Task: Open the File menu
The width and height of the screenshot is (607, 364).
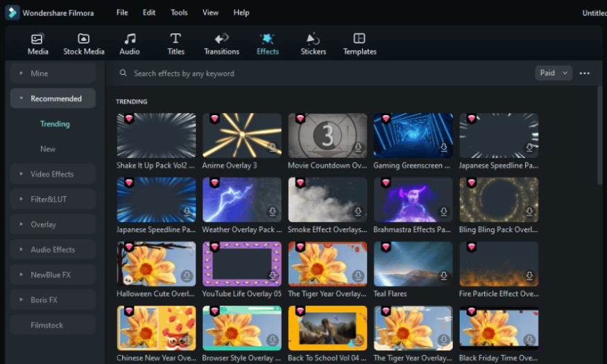Action: 122,12
